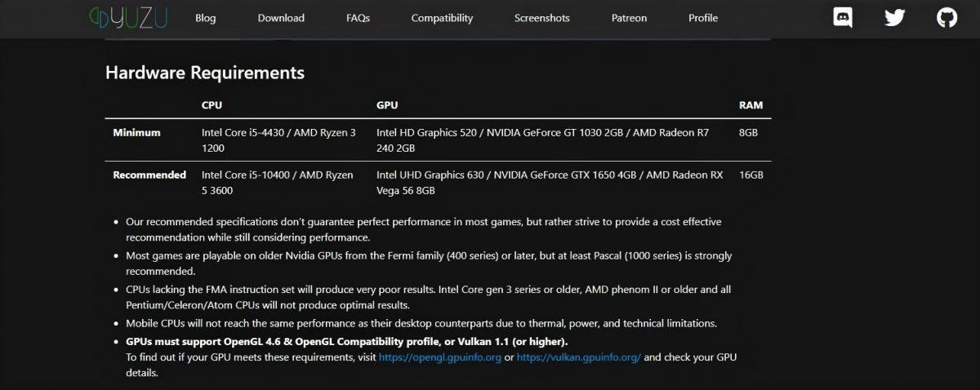This screenshot has width=980, height=390.
Task: Click the 8GB RAM value
Action: pyautogui.click(x=749, y=132)
